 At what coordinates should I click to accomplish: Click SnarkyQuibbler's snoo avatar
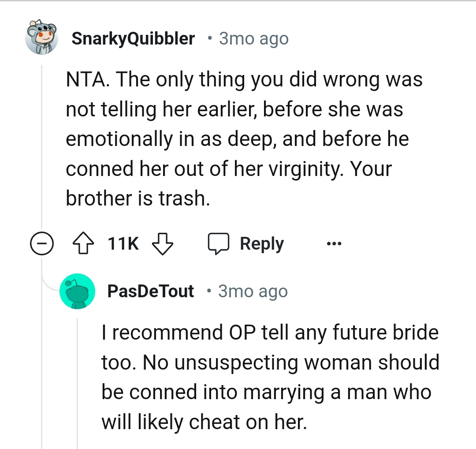(x=42, y=38)
